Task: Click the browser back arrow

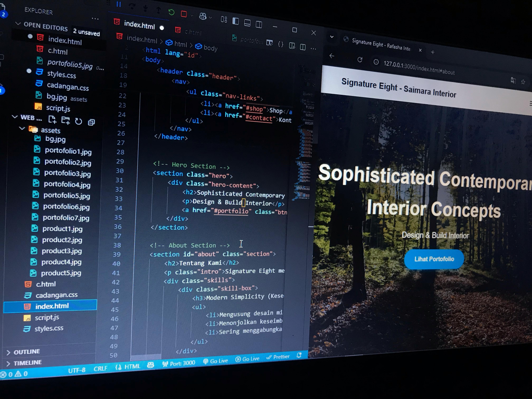Action: (x=332, y=56)
